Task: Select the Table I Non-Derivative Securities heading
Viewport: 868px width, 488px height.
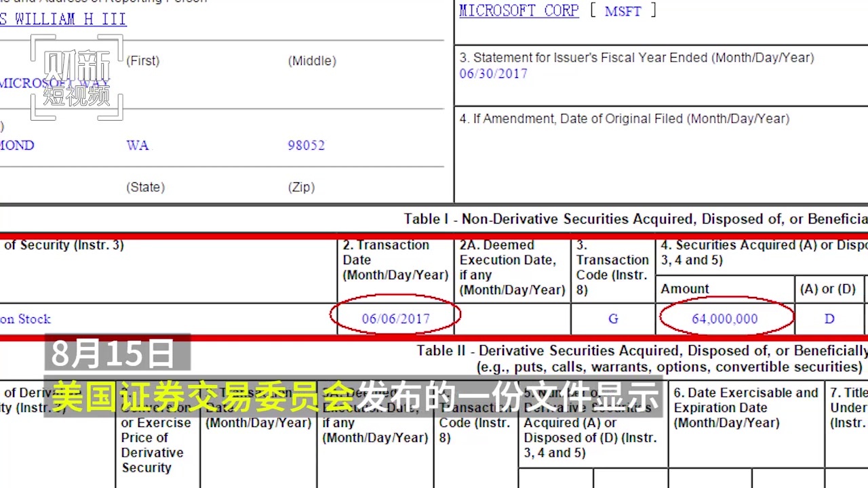Action: point(636,219)
